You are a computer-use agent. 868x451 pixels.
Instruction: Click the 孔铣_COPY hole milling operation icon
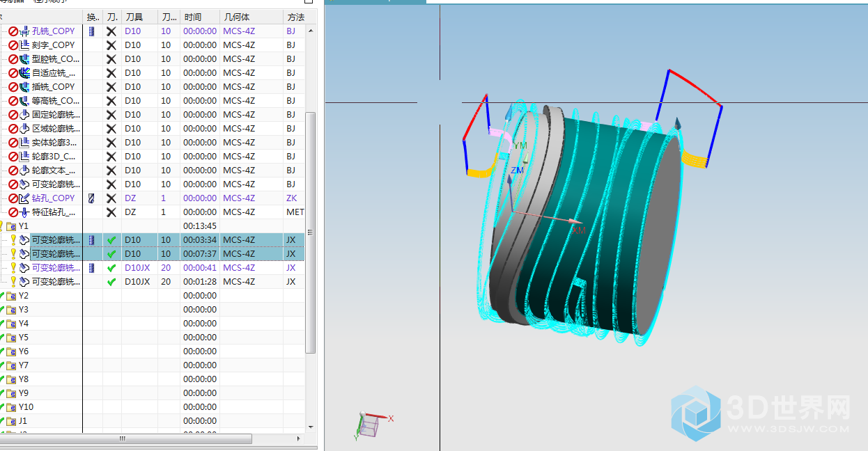(24, 31)
